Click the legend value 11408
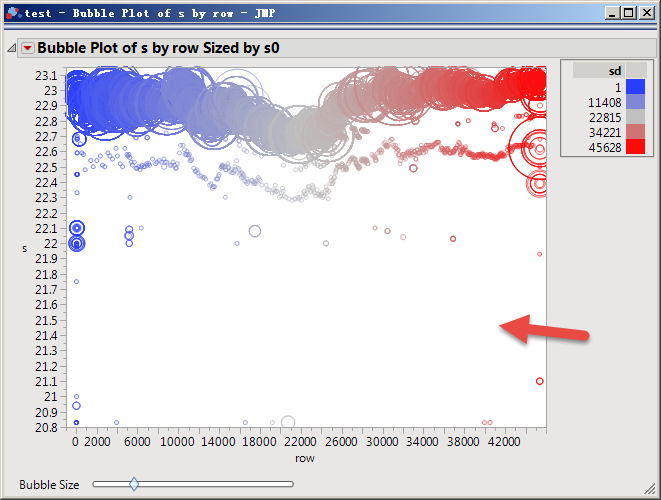The width and height of the screenshot is (661, 500). tap(605, 102)
